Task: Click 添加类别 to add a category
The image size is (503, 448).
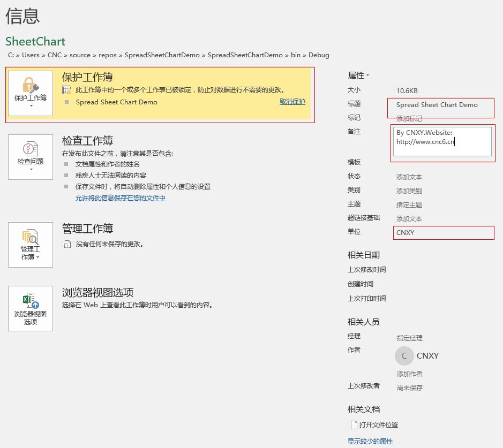Action: pos(409,191)
